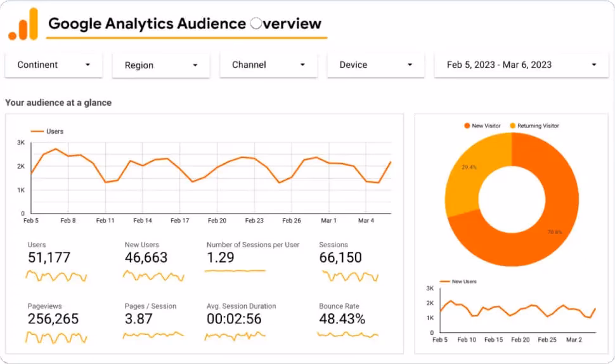This screenshot has width=615, height=364.
Task: Click the Bounce Rate sparkline under 48.43%
Action: pos(347,334)
